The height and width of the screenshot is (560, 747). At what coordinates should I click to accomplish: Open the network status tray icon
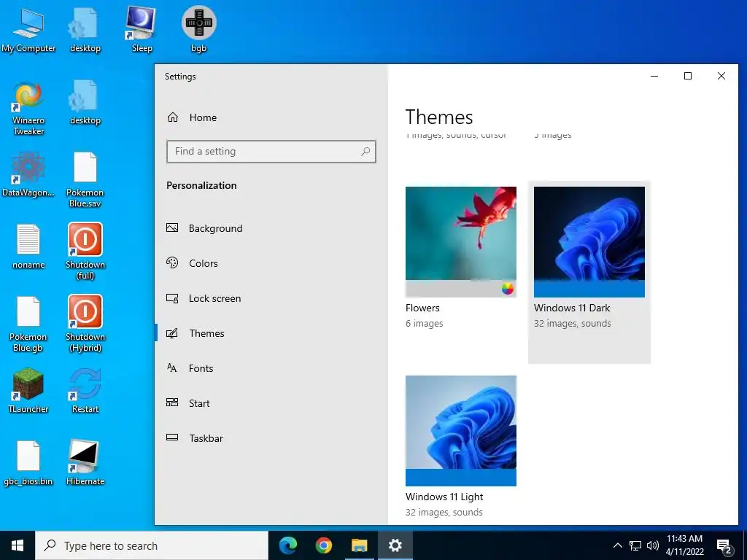pyautogui.click(x=635, y=545)
